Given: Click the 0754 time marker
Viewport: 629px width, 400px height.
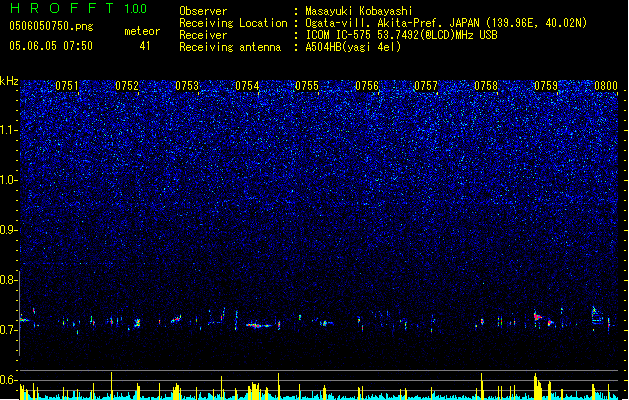Looking at the screenshot, I should [x=247, y=86].
